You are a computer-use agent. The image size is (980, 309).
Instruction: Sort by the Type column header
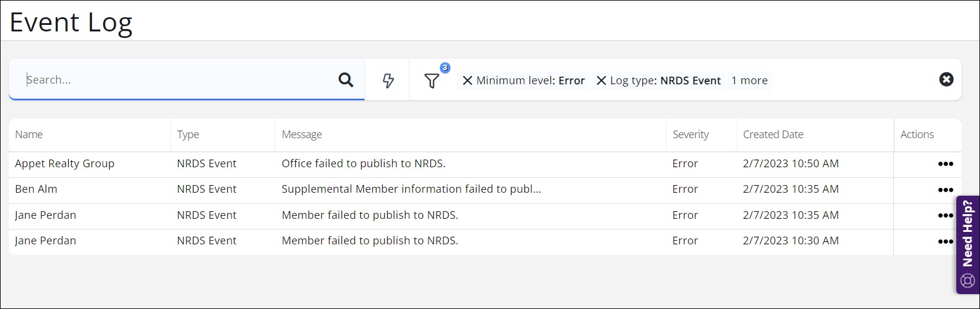click(x=188, y=135)
